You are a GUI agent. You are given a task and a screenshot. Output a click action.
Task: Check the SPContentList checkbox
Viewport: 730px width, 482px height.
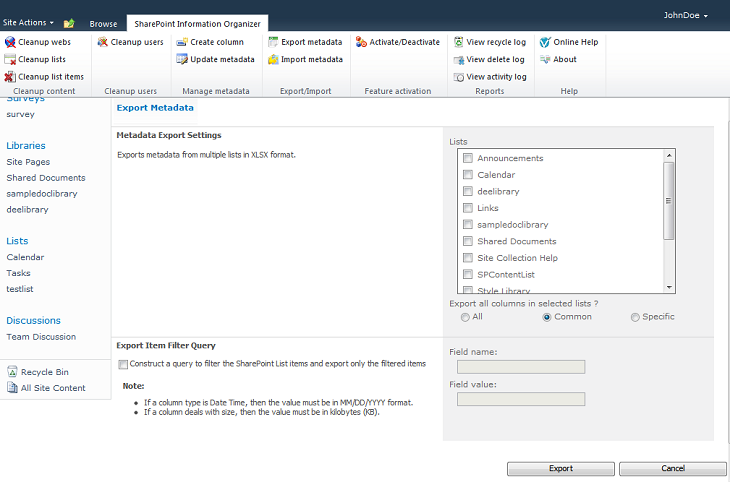coord(468,274)
